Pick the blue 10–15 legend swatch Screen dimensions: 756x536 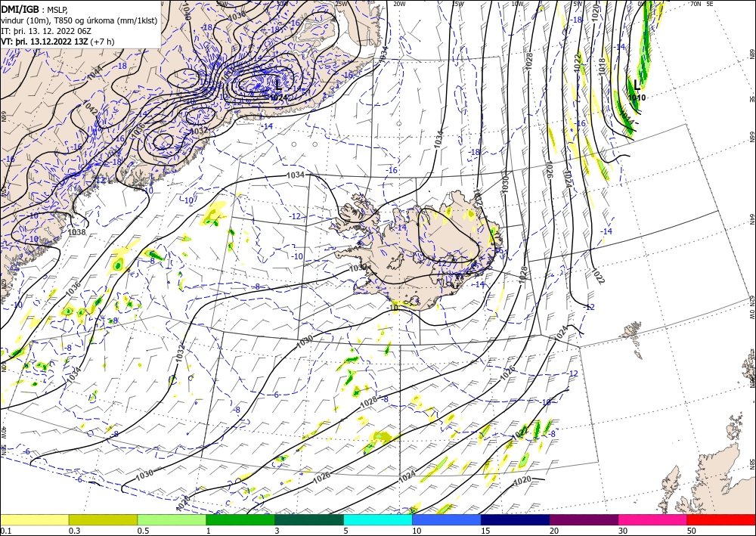click(x=447, y=519)
